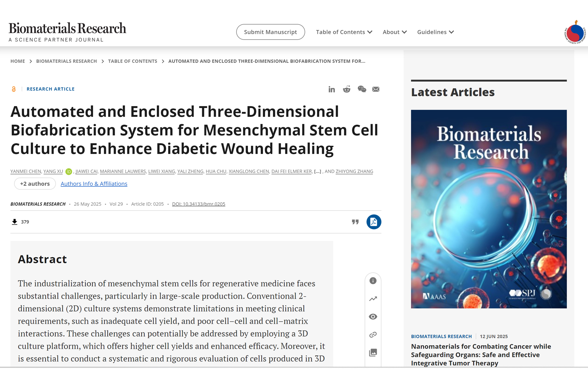Click the italic BIOMATERIALS RESEARCH journal name
Viewport: 588px width, 386px height.
tap(38, 204)
